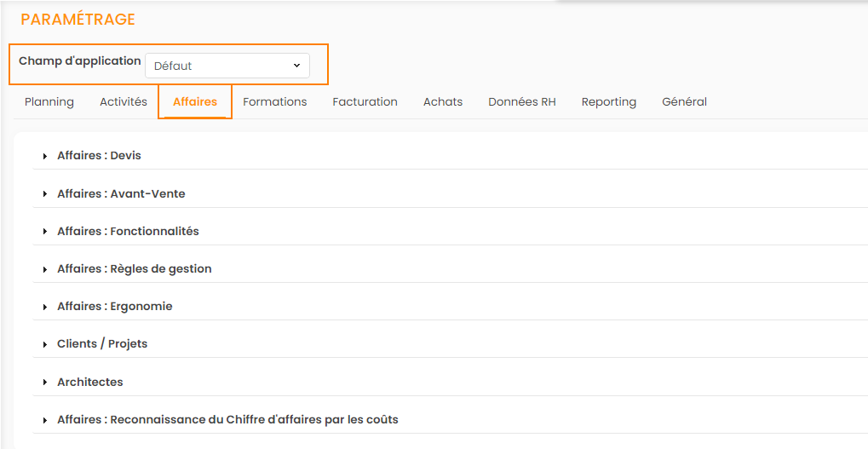Select the Général tab

pos(684,101)
